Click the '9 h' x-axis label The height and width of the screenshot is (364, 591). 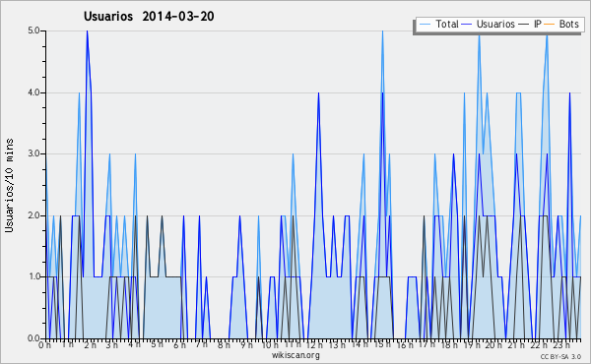point(246,345)
